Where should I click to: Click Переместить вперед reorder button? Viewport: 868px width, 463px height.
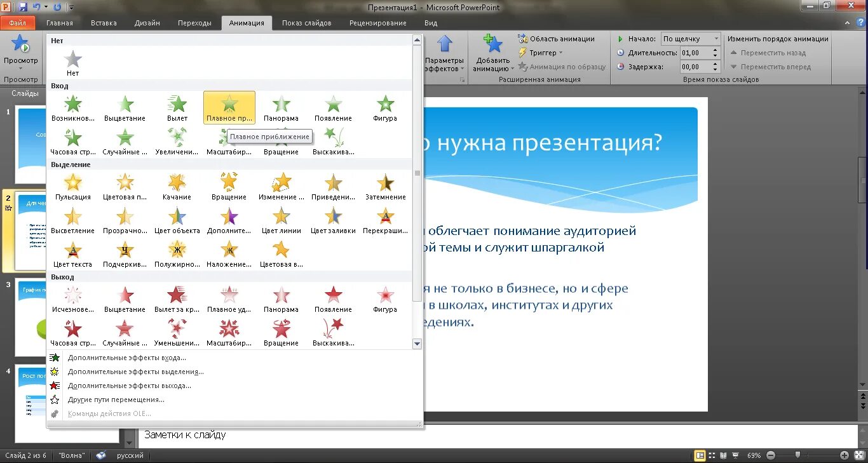tap(770, 67)
